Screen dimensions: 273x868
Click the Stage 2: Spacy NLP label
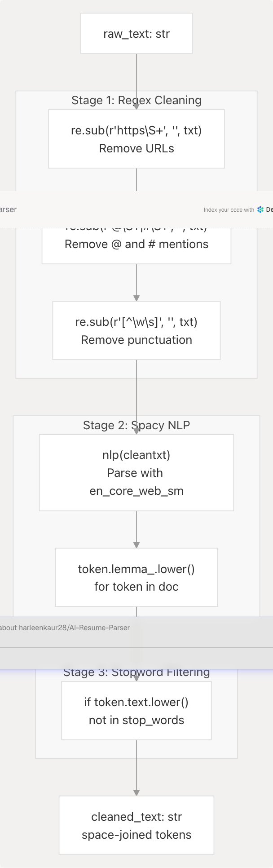136,425
